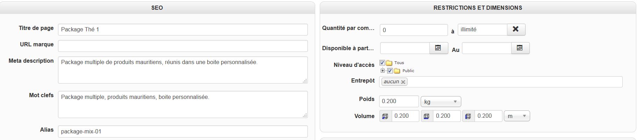Uncheck the Tous access level checkbox
This screenshot has height=140, width=644.
[382, 63]
